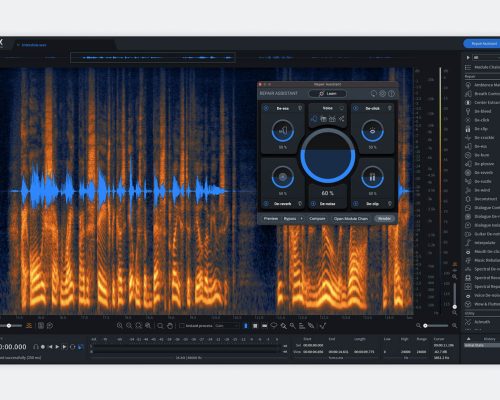Open the De-hum module

click(482, 155)
